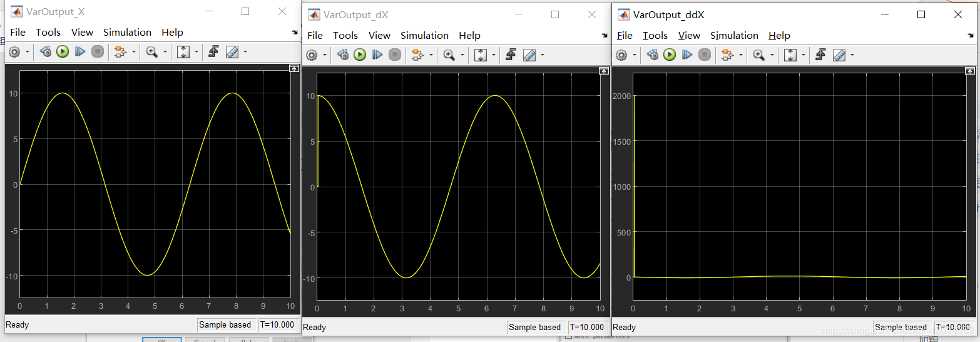Toggle maximize axes button in VarOutput_dX plot
Image resolution: width=980 pixels, height=342 pixels.
tap(603, 71)
